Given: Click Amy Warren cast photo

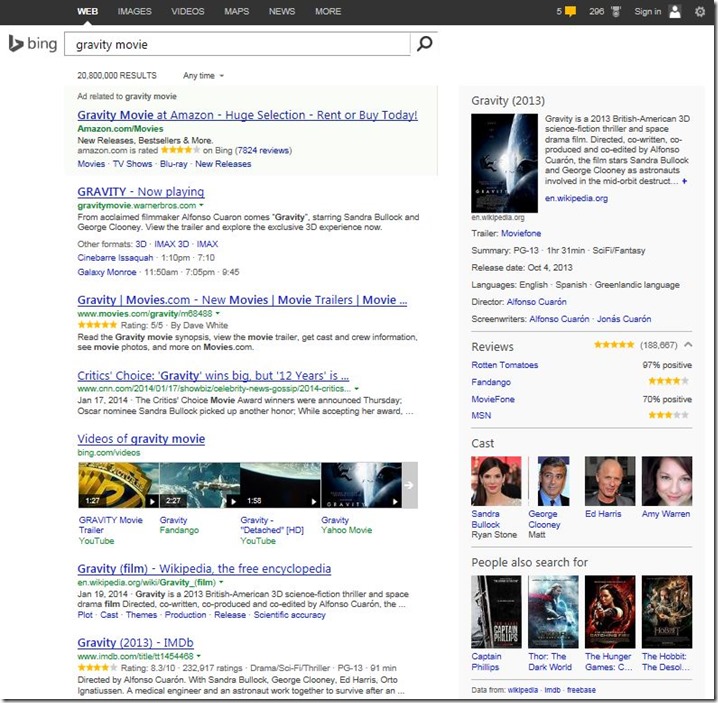Looking at the screenshot, I should 667,481.
